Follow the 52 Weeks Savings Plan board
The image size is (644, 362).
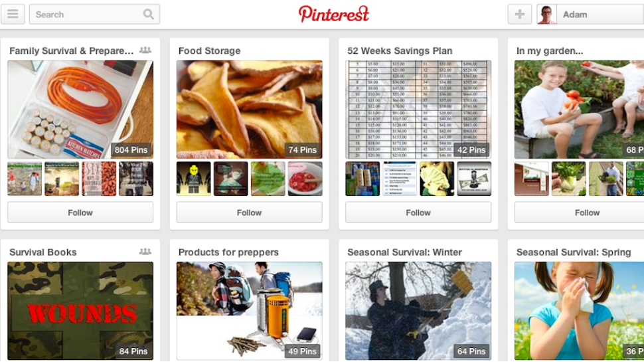(418, 213)
